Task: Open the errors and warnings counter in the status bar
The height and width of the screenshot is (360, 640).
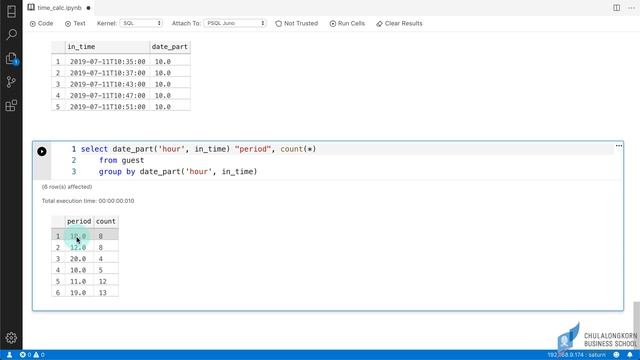Action: pos(32,355)
